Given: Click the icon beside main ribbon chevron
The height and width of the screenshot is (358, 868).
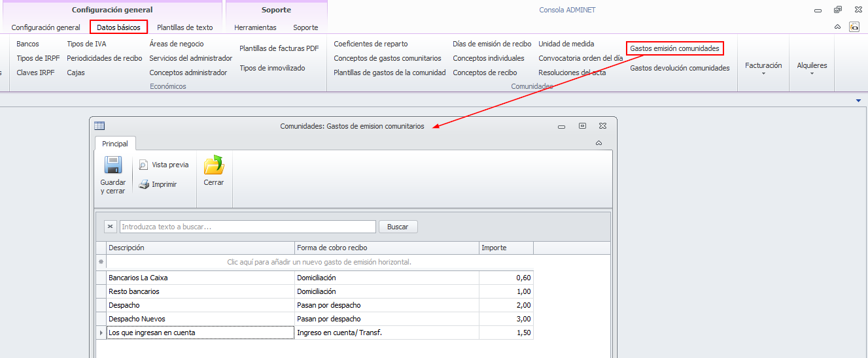Looking at the screenshot, I should pyautogui.click(x=854, y=27).
